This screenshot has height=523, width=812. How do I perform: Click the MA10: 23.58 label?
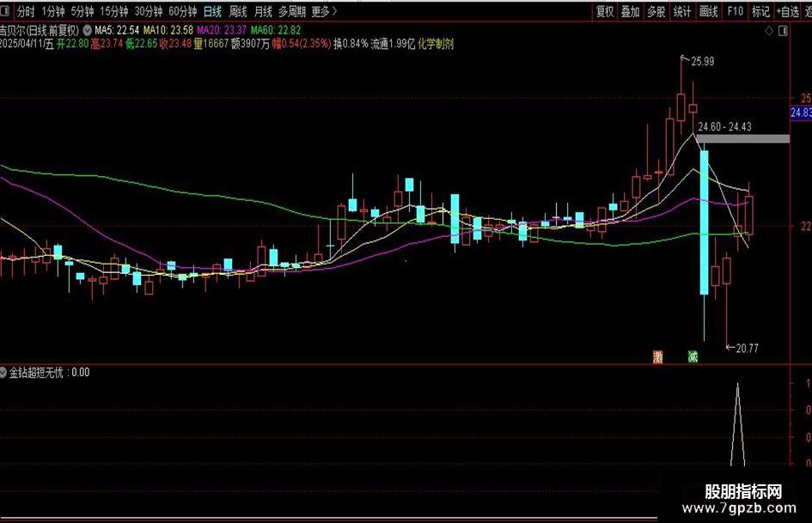pos(168,31)
